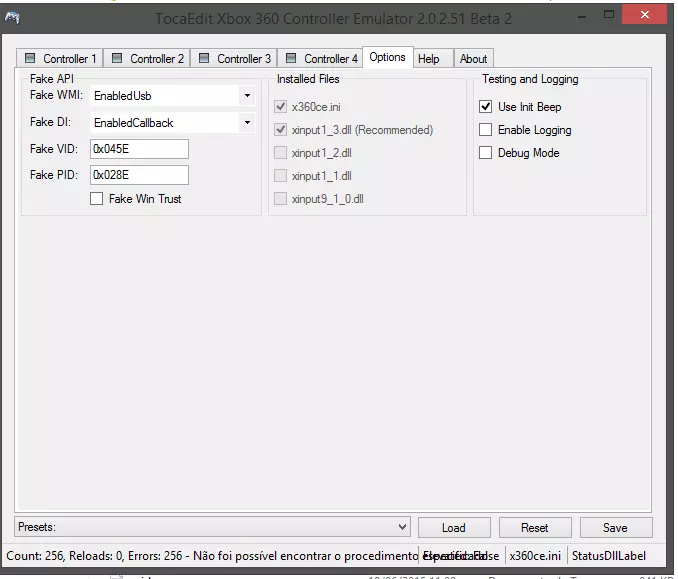Viewport: 678px width, 579px height.
Task: Check the xinput1_2.dll checkbox
Action: tap(281, 153)
